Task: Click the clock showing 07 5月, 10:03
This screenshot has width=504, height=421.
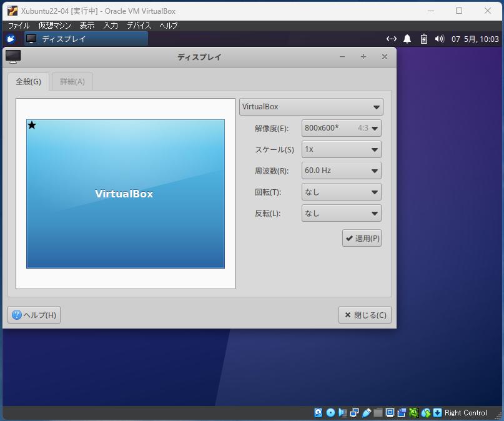Action: 475,39
